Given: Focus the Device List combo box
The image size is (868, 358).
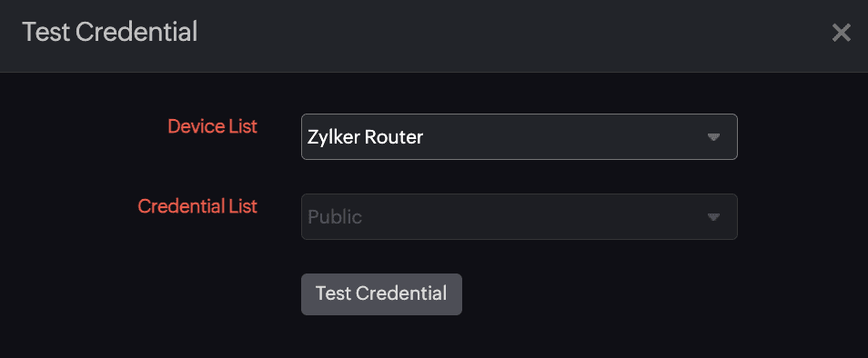Looking at the screenshot, I should click(519, 137).
